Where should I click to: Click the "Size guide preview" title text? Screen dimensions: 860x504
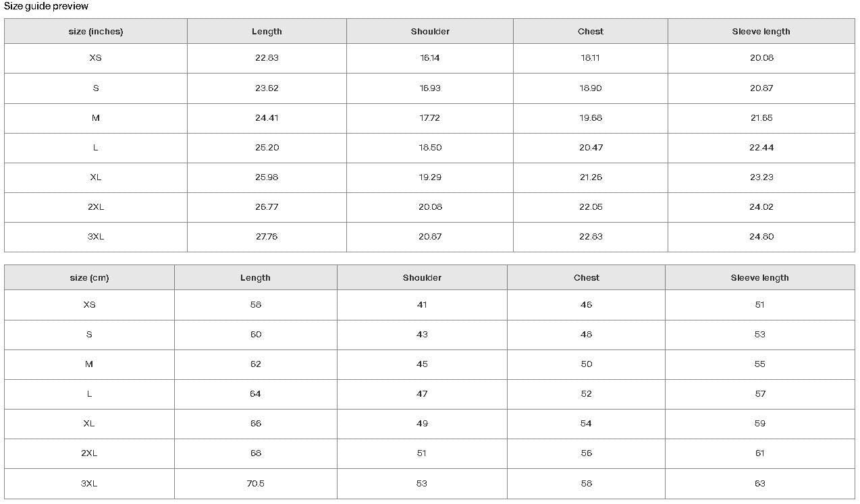pos(47,7)
